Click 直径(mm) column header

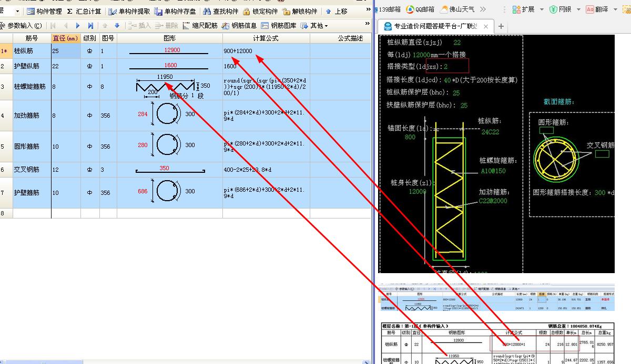tap(66, 38)
